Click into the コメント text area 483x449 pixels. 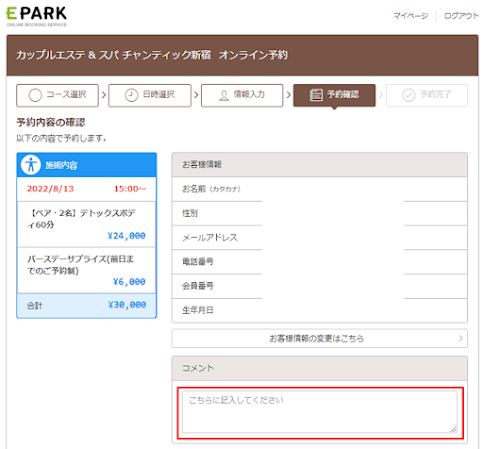[320, 412]
